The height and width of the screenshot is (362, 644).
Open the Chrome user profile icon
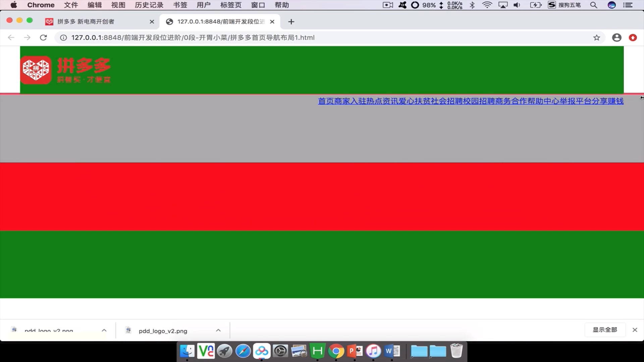[616, 38]
